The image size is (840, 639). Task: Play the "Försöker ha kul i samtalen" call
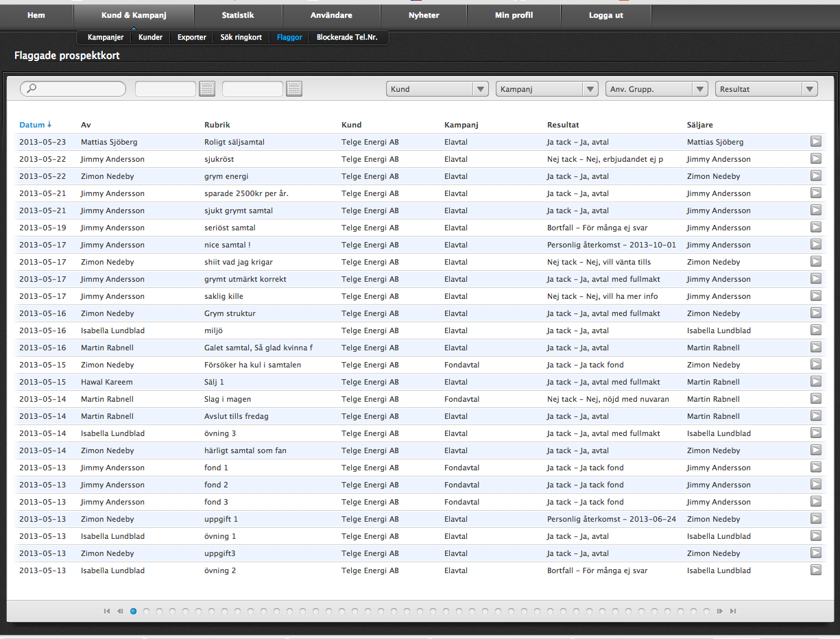tap(815, 364)
